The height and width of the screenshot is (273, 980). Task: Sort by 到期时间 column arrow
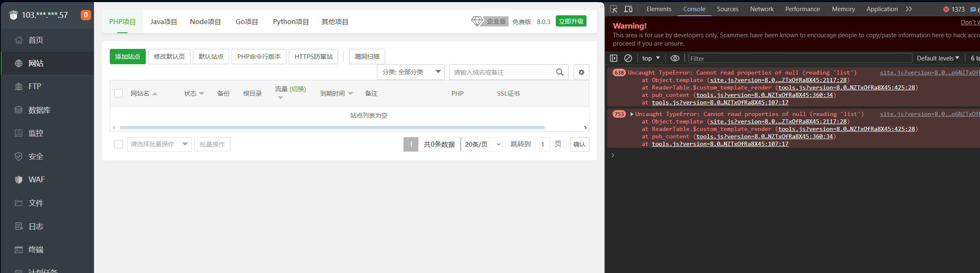click(350, 94)
